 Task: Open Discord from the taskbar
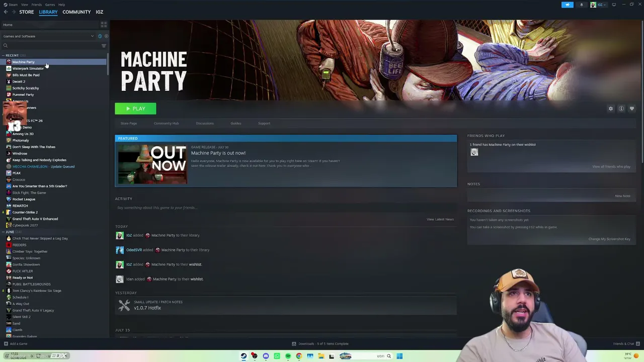[x=266, y=356]
